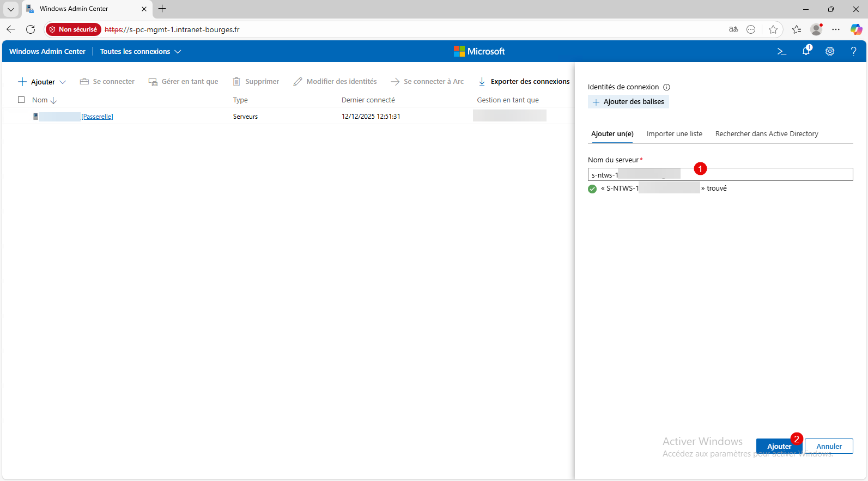This screenshot has width=868, height=481.
Task: Click the Annuler button
Action: point(828,447)
